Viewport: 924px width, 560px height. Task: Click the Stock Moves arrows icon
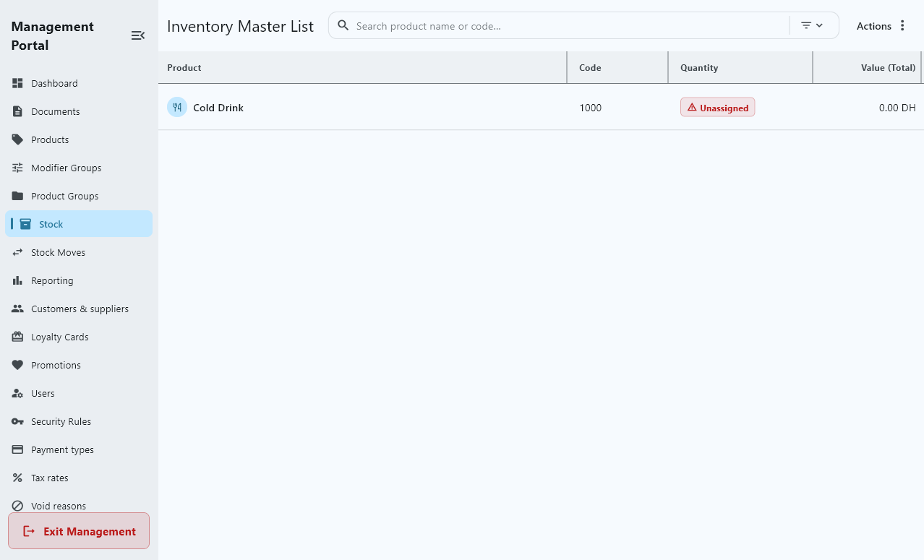[17, 252]
